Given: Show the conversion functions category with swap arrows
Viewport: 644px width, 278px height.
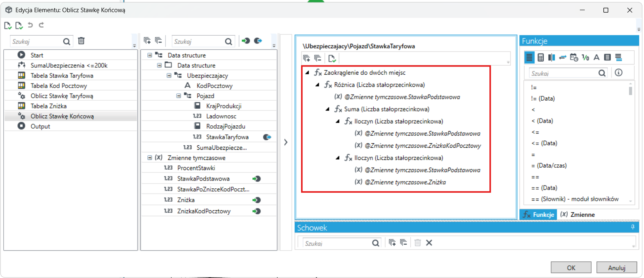Looking at the screenshot, I should (x=562, y=58).
